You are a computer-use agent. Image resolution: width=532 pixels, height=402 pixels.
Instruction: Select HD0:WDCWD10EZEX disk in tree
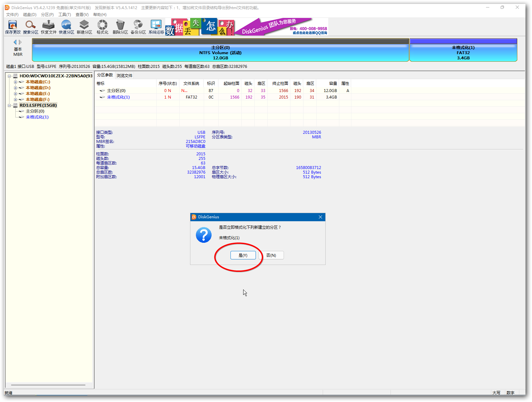[56, 76]
